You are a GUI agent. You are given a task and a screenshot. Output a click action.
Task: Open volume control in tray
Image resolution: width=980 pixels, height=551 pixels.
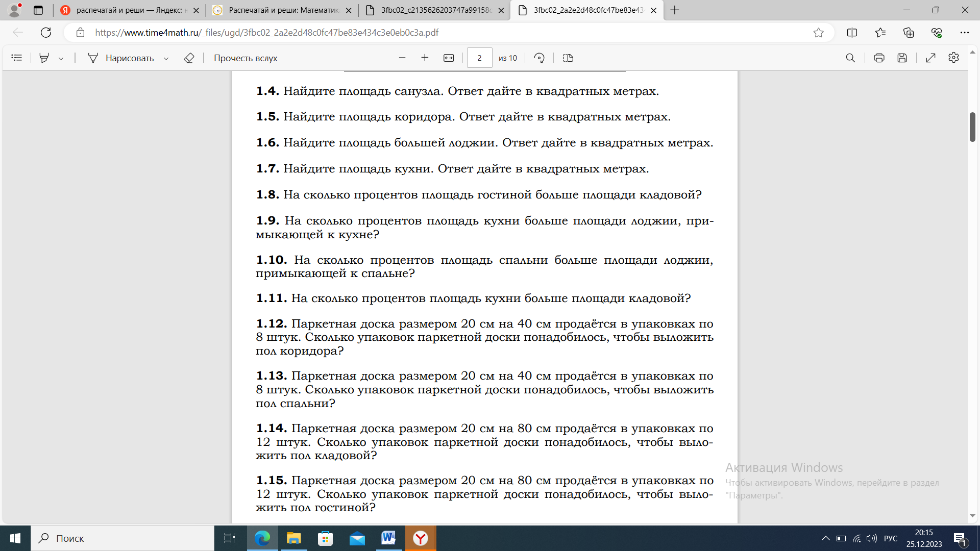872,538
